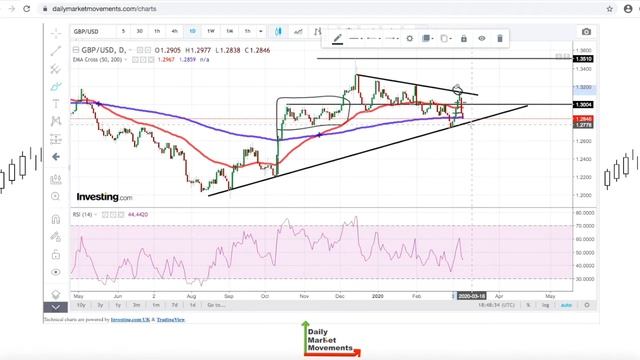640x360 pixels.
Task: Open chart properties gear at bottom right
Action: tap(587, 305)
